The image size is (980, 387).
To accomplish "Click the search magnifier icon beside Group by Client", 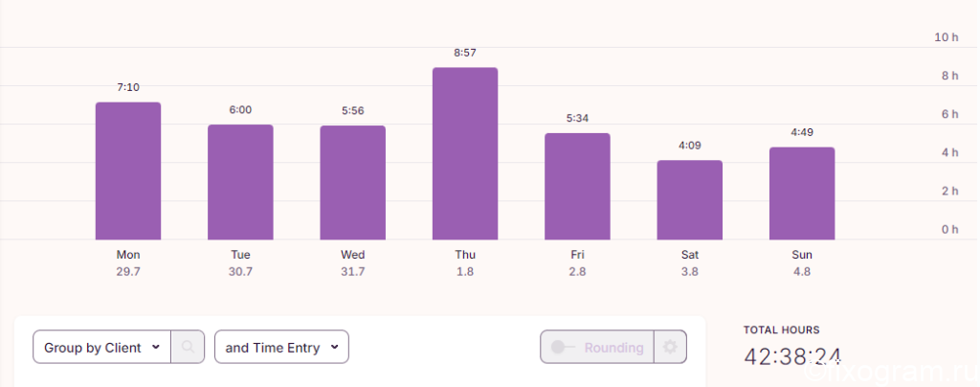I will click(x=188, y=347).
